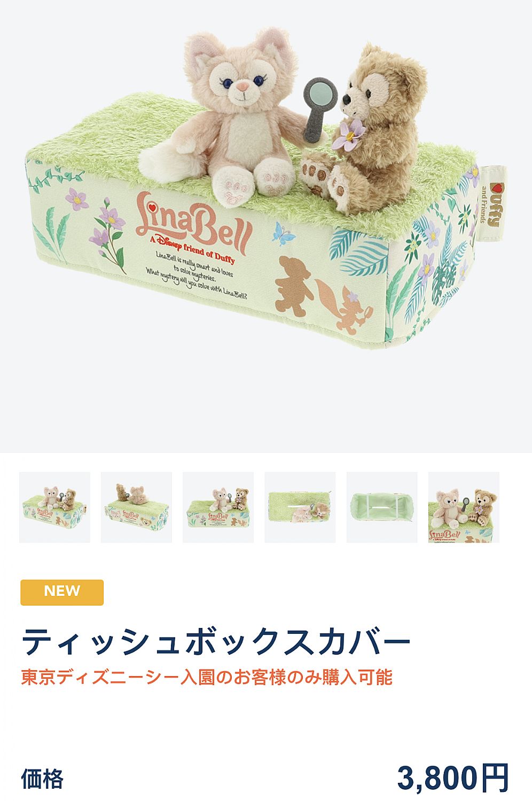Click the blue butterfly print on the box
Viewport: 532px width, 801px height.
pyautogui.click(x=283, y=234)
